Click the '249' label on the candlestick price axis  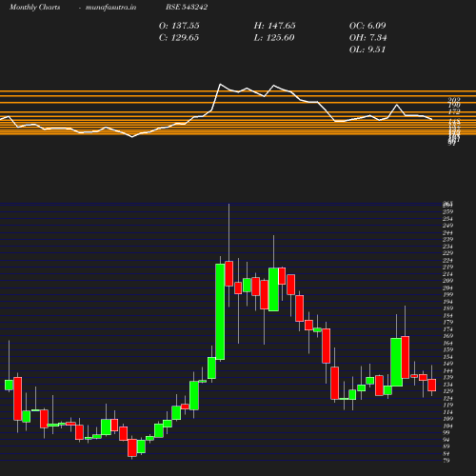448,226
